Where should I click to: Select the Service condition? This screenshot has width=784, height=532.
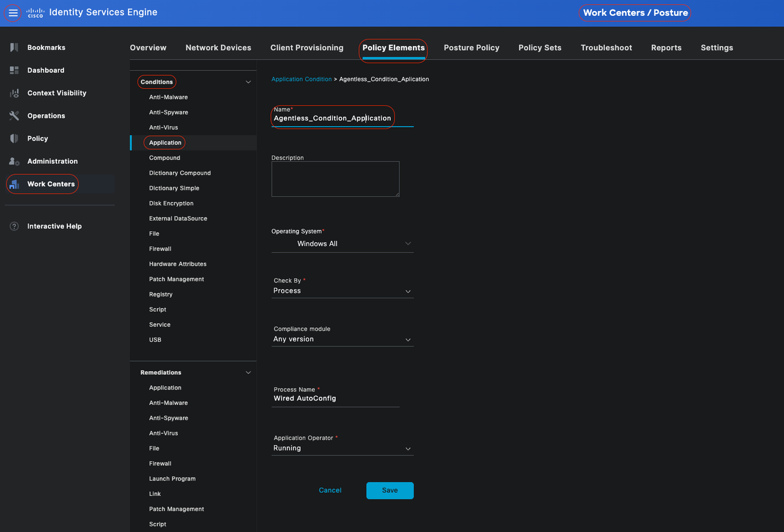pos(160,325)
